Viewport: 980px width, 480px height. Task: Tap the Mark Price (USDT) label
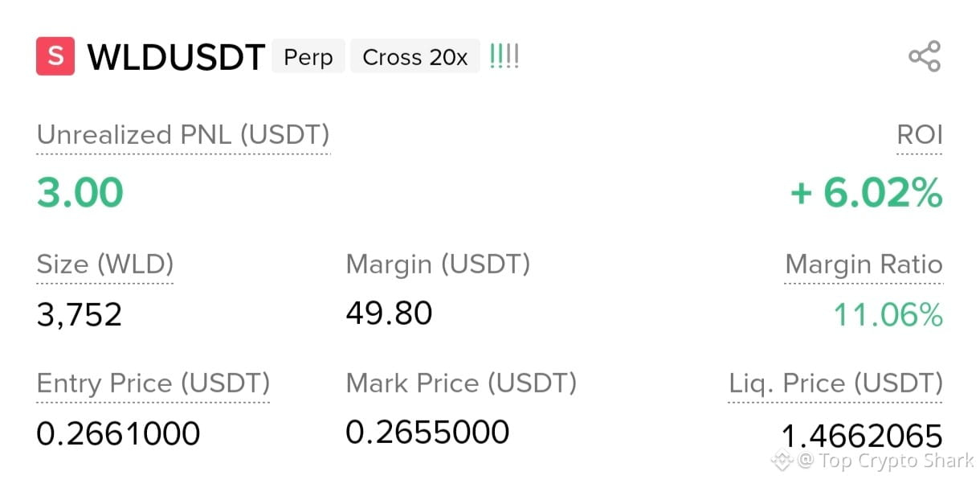(462, 384)
